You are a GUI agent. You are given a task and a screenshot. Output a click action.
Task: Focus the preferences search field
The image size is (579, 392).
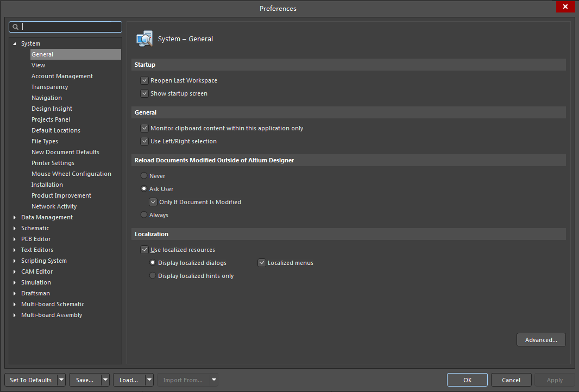tap(65, 27)
